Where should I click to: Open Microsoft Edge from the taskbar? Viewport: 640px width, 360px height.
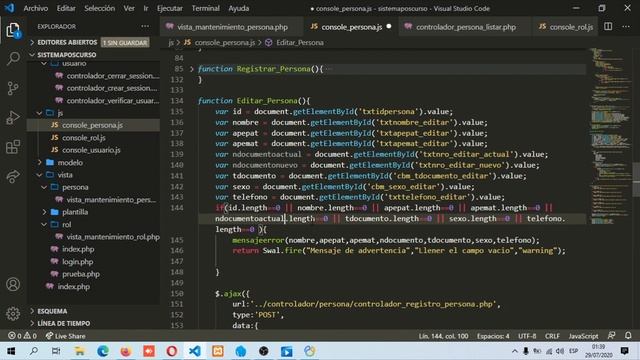point(103,351)
